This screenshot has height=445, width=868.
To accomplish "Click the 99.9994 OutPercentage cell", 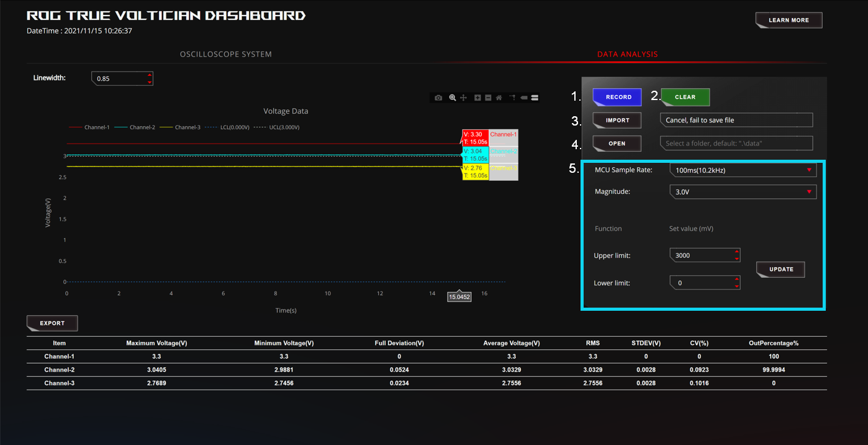I will pos(774,370).
